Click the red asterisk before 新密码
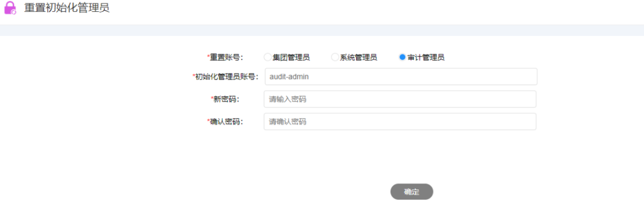The height and width of the screenshot is (211, 644). point(212,99)
